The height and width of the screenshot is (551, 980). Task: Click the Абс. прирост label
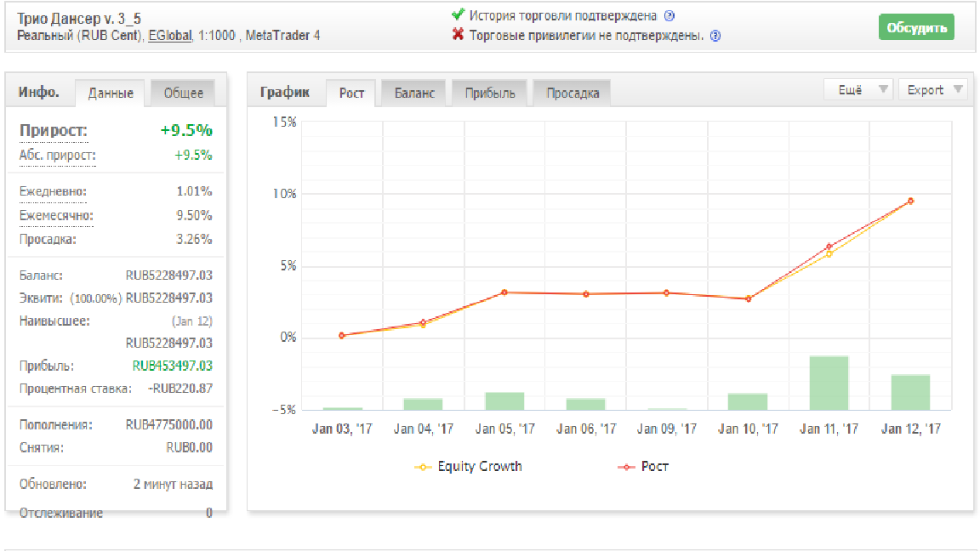[x=58, y=155]
